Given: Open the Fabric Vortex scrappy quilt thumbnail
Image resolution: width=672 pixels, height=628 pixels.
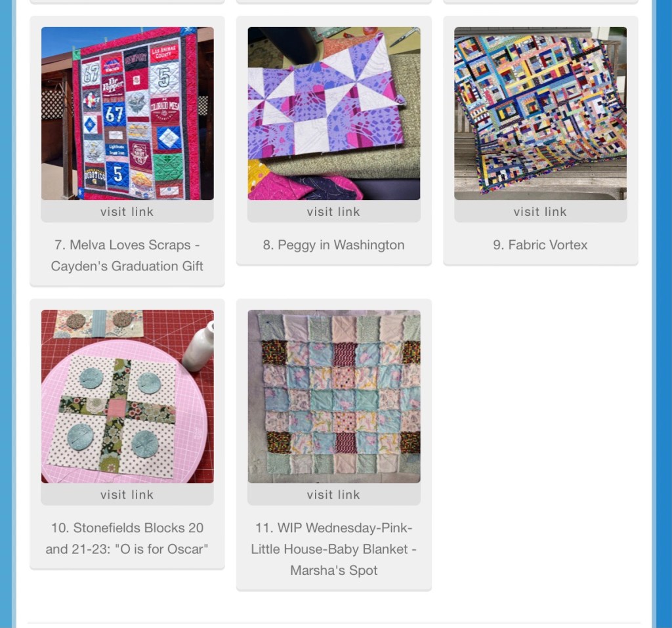Looking at the screenshot, I should (541, 113).
